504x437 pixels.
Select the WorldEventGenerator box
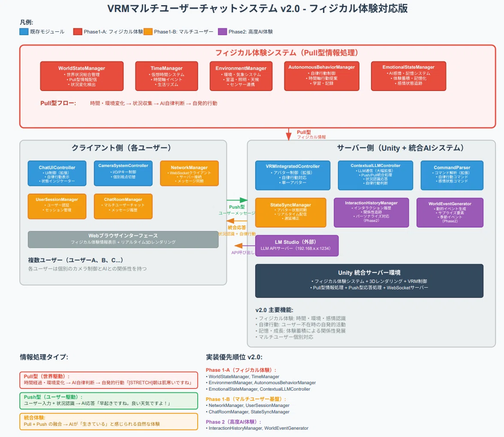(450, 212)
